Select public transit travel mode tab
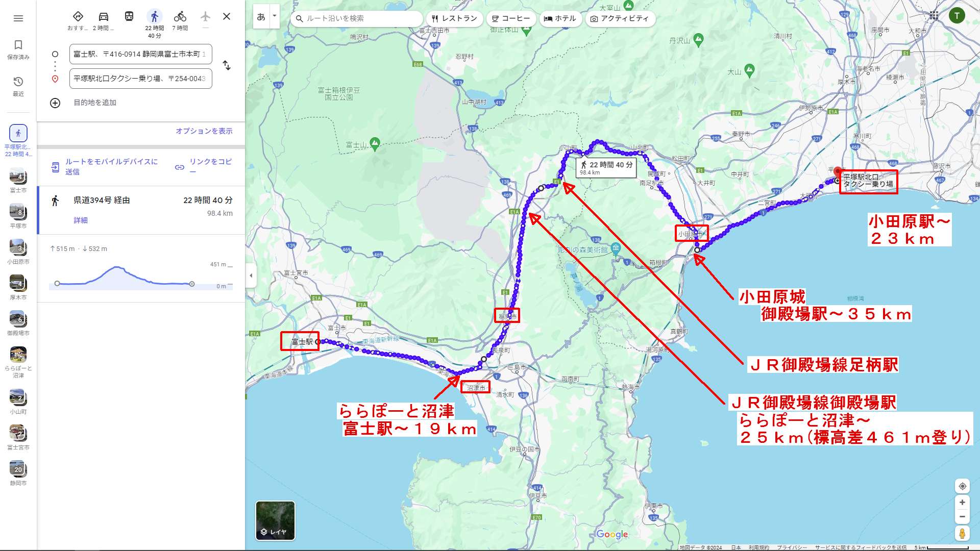The width and height of the screenshot is (980, 551). tap(129, 17)
